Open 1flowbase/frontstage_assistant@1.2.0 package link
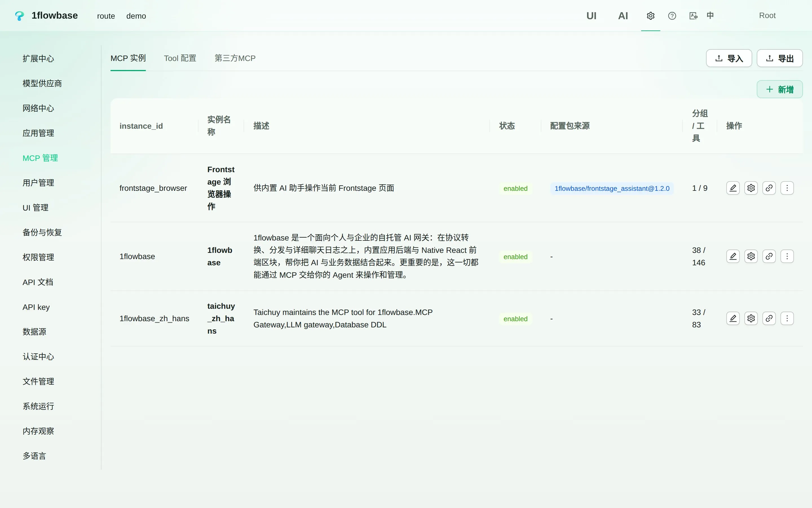812x508 pixels. pos(612,189)
